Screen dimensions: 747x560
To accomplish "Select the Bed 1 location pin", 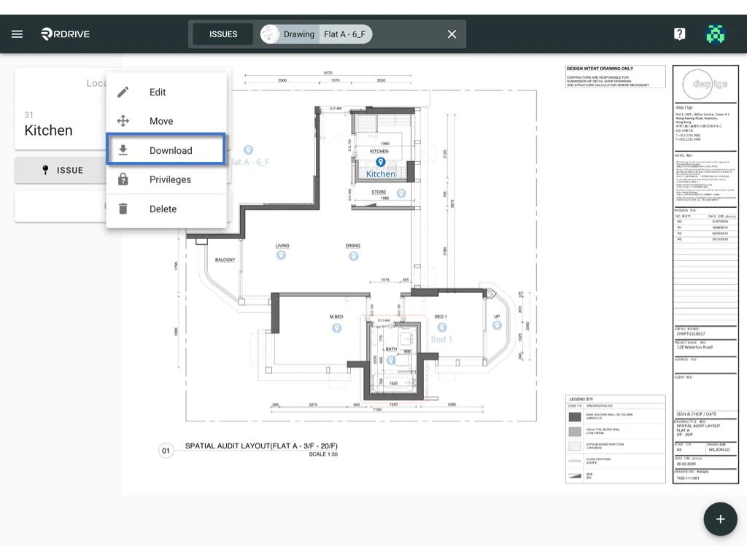I will coord(443,327).
